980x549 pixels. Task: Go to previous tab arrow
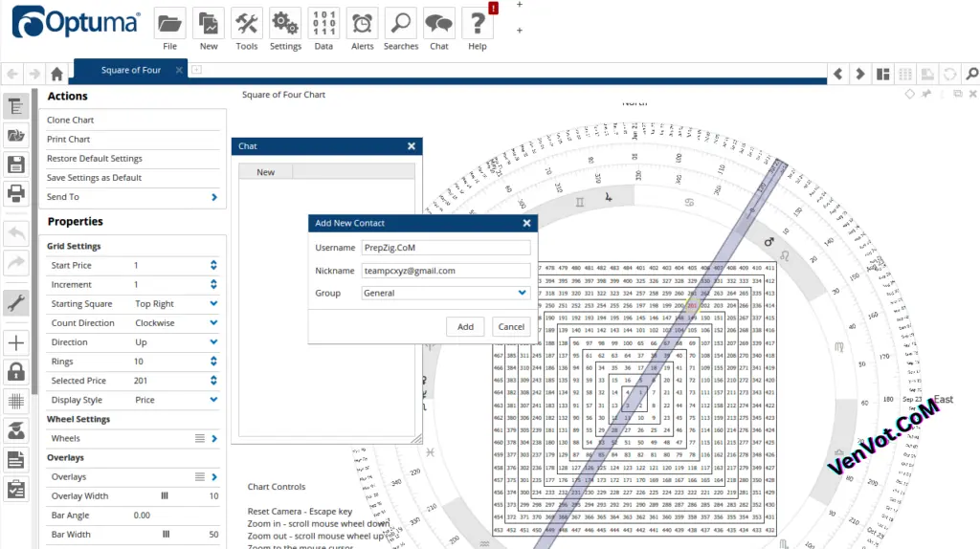click(x=838, y=74)
